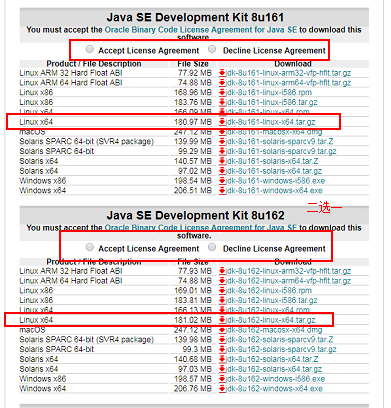Click download arrow icon for 8u162 windows-x64.exe

point(222,389)
